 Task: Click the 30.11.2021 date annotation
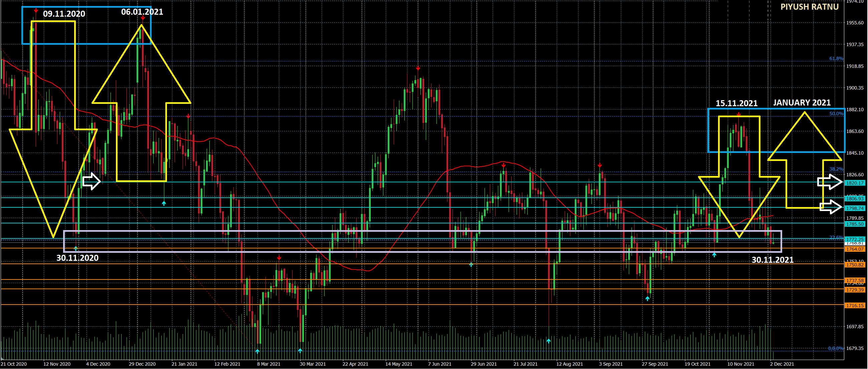tap(772, 260)
